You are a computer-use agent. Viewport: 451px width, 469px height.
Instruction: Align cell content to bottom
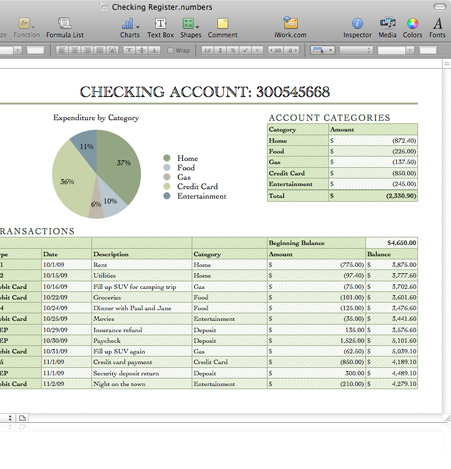pyautogui.click(x=154, y=50)
